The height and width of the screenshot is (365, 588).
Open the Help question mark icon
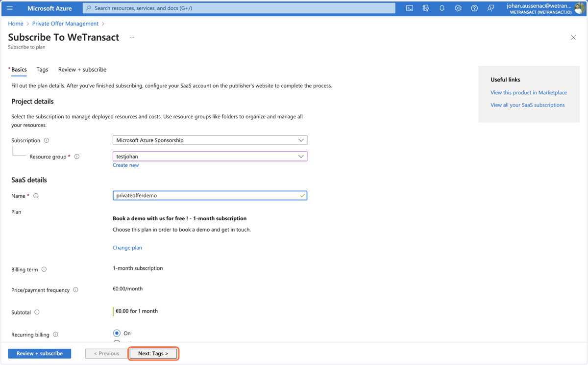pos(474,8)
